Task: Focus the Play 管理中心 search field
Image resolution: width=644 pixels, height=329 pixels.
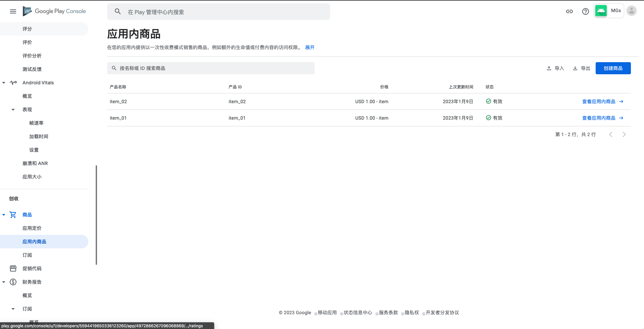Action: 219,12
